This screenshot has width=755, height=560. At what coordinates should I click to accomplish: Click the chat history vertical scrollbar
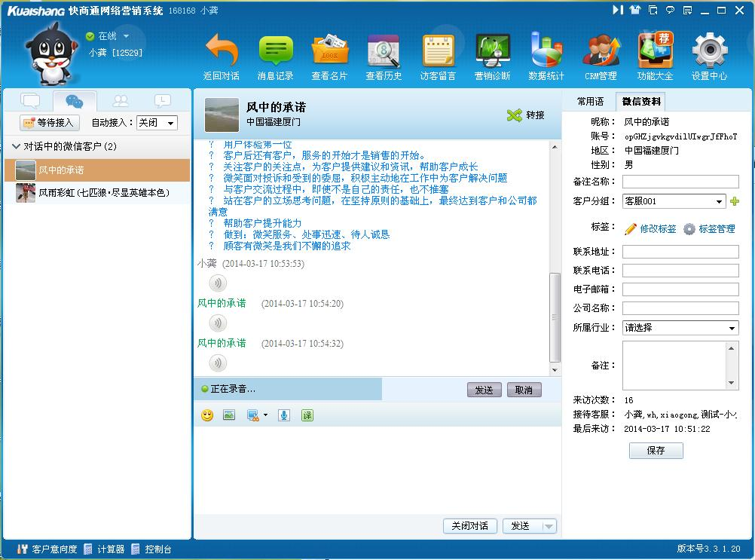point(555,317)
